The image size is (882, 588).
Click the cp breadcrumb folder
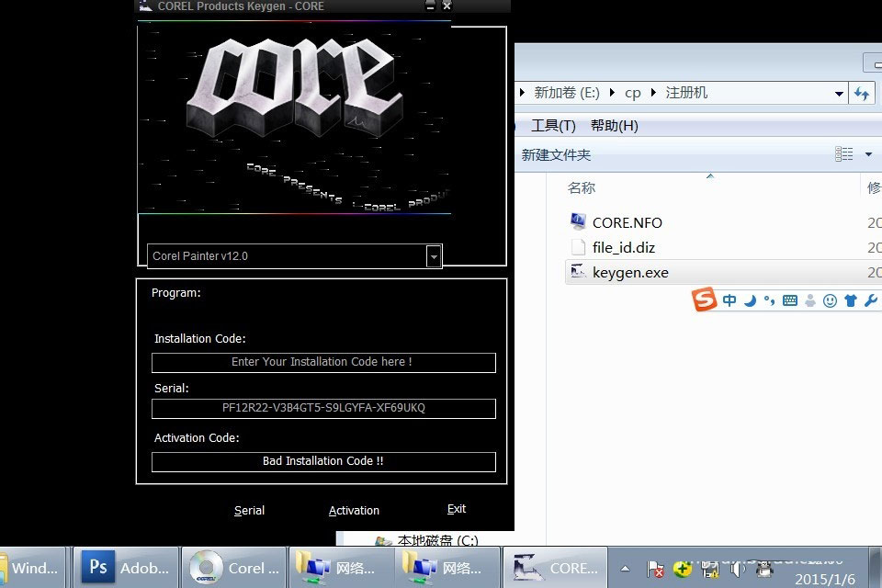click(632, 93)
